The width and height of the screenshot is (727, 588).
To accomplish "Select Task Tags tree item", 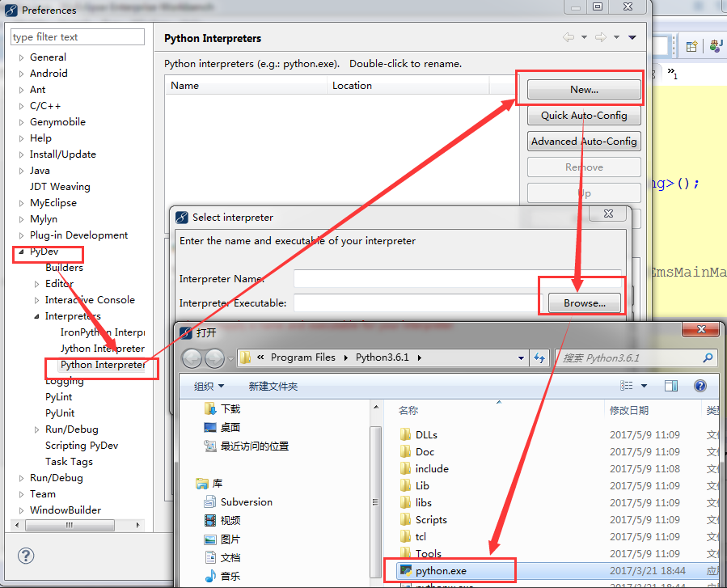I will click(x=69, y=462).
